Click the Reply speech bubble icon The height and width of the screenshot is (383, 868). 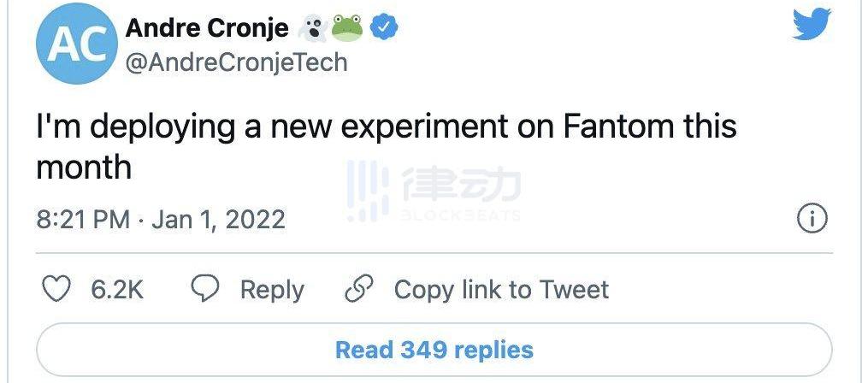click(204, 290)
